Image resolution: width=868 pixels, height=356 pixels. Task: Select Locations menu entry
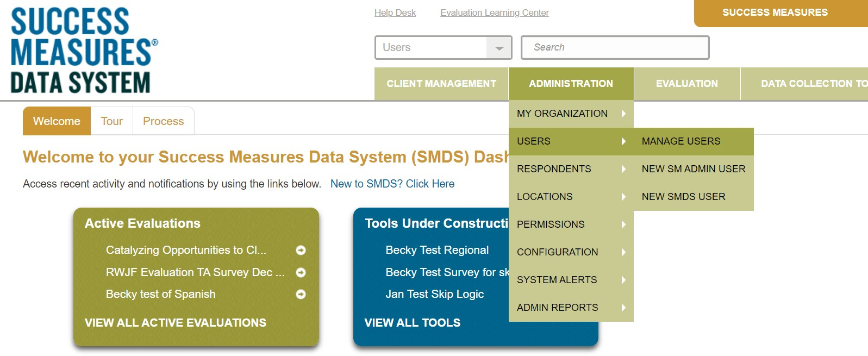571,197
